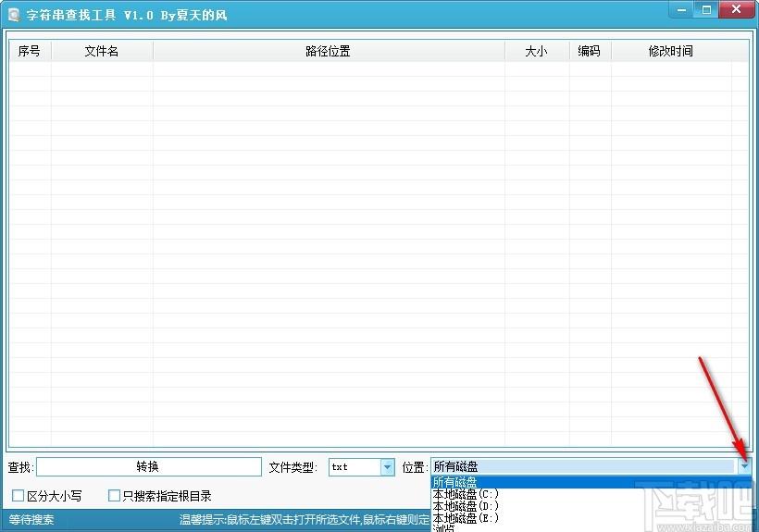Click the 修改时间 column header
The width and height of the screenshot is (759, 532).
[671, 51]
